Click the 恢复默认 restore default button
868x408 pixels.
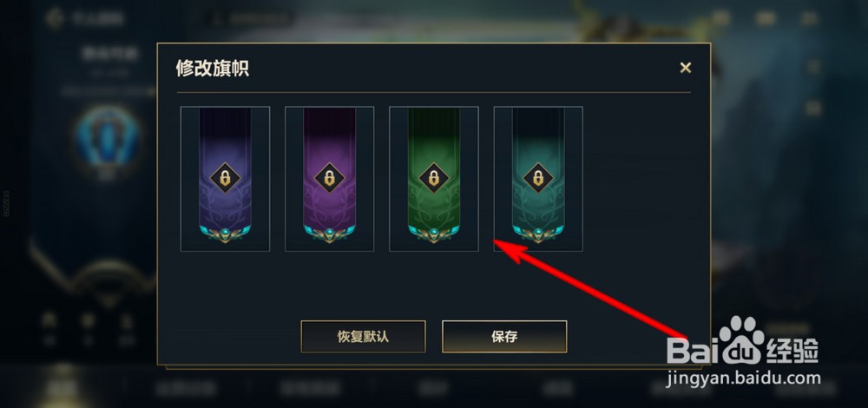(x=363, y=337)
